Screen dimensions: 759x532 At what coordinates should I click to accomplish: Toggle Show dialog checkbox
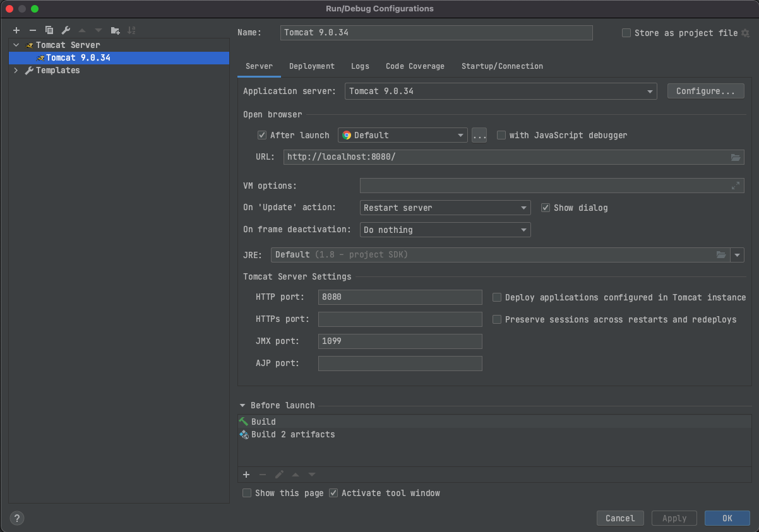546,208
